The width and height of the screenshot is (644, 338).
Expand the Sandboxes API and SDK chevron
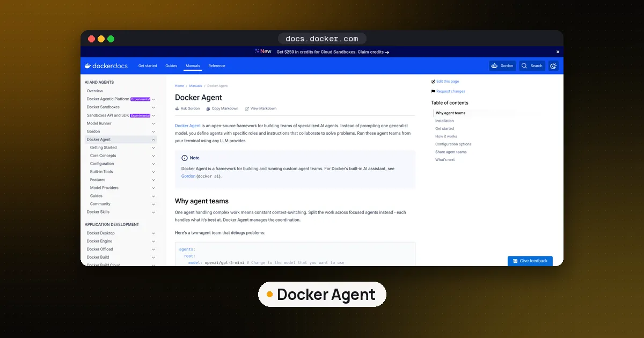pos(153,115)
